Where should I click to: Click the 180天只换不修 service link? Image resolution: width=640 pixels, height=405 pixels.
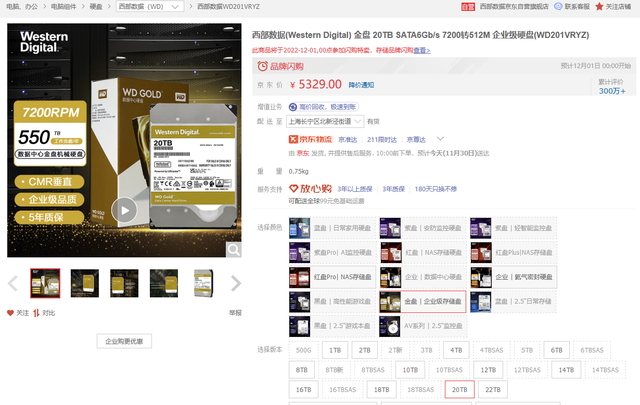point(436,189)
